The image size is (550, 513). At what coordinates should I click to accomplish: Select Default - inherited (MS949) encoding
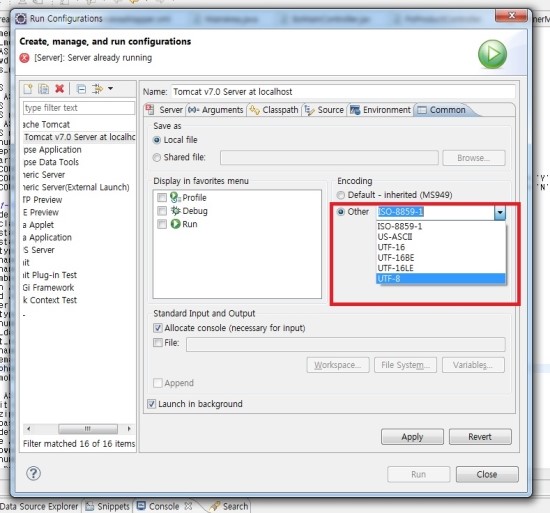(341, 195)
